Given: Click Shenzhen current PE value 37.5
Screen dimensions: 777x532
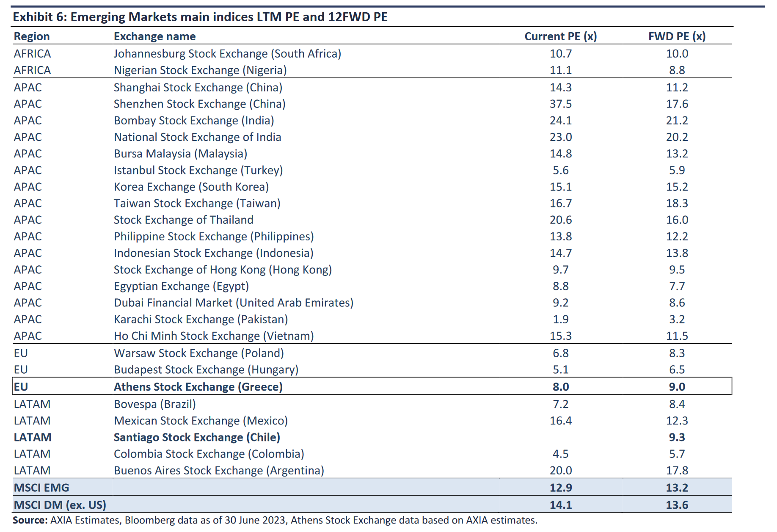Looking at the screenshot, I should coord(561,104).
